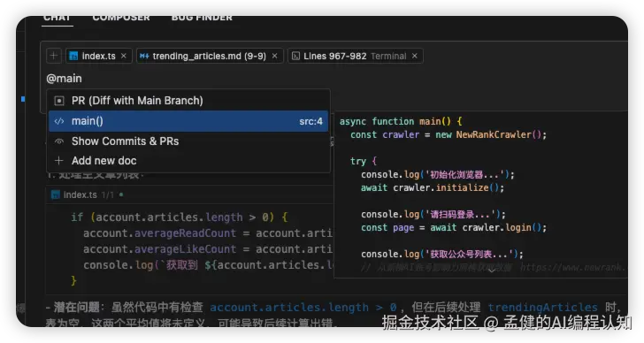Choose the main() symbol suggestion
This screenshot has height=343, width=644.
[189, 121]
